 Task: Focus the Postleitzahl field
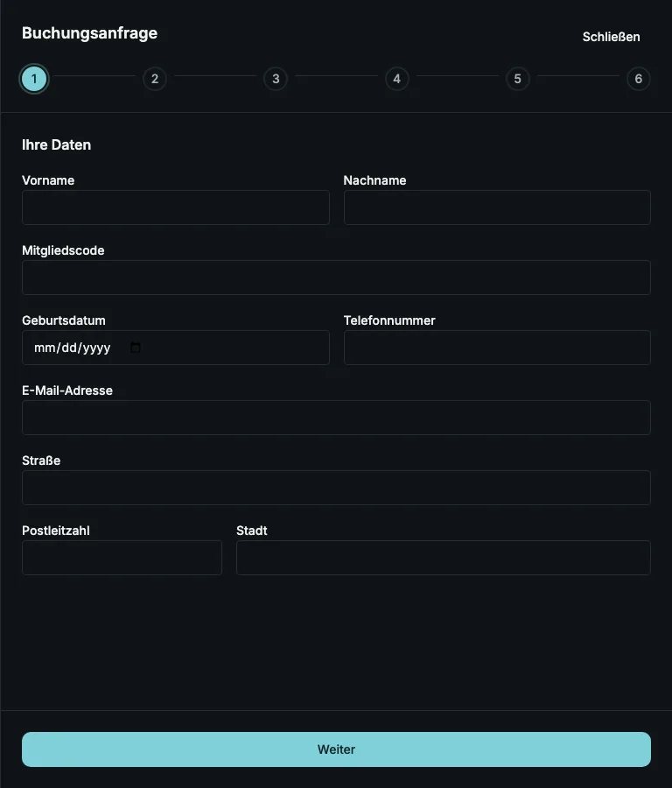coord(122,558)
